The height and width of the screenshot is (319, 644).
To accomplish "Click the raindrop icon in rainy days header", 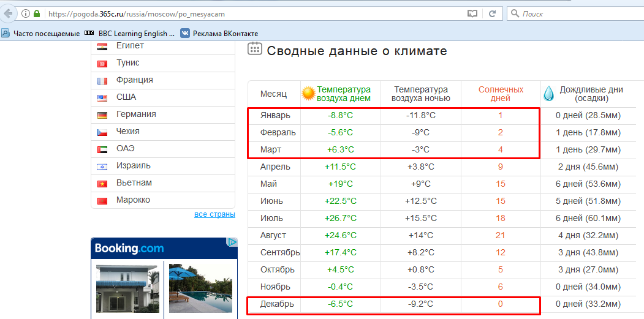I will coord(548,93).
